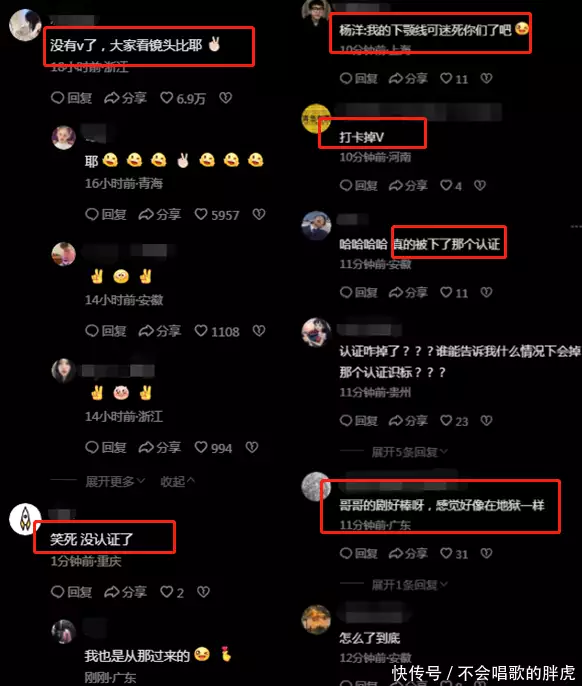Share the 笑死 没认证了 comment
The image size is (582, 686).
125,592
